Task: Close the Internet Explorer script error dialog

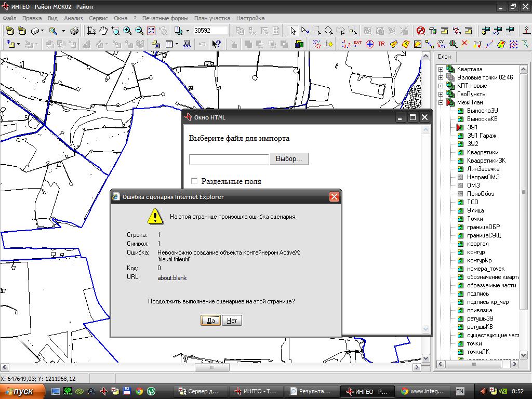Action: (x=334, y=197)
